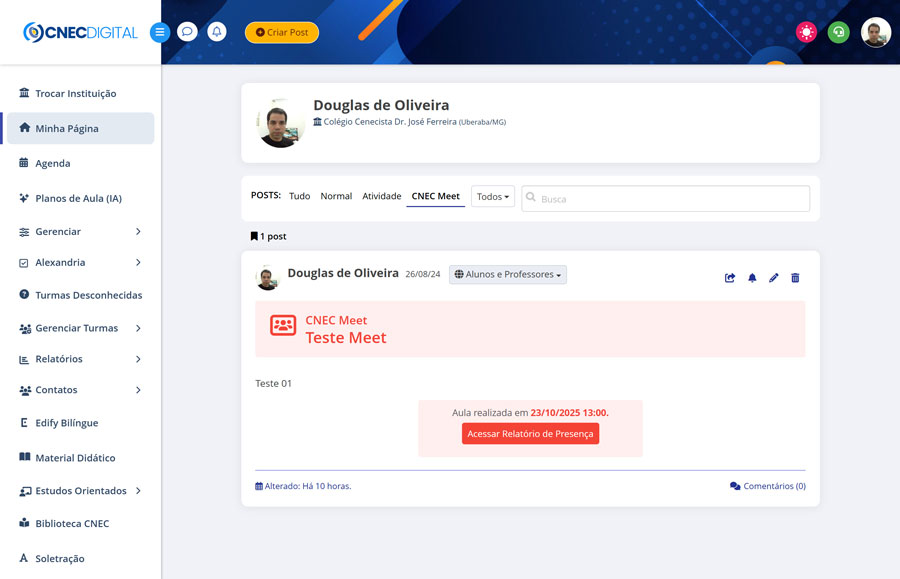The image size is (900, 579).
Task: Open the chat messages icon
Action: coord(187,32)
